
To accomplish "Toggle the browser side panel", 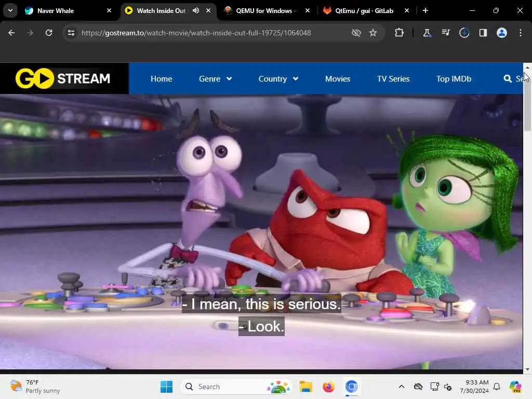I will (483, 33).
